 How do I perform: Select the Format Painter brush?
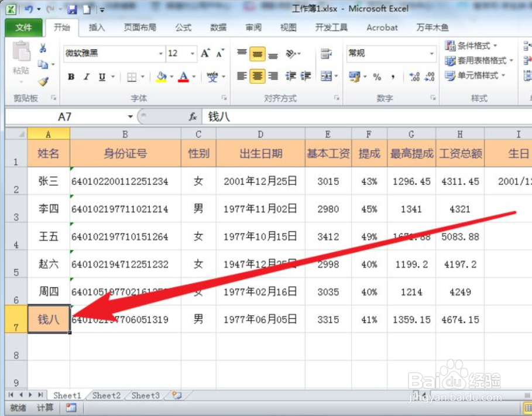click(43, 81)
